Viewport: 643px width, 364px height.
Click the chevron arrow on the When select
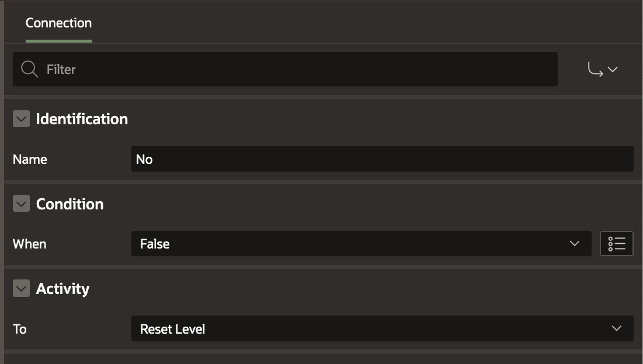575,244
